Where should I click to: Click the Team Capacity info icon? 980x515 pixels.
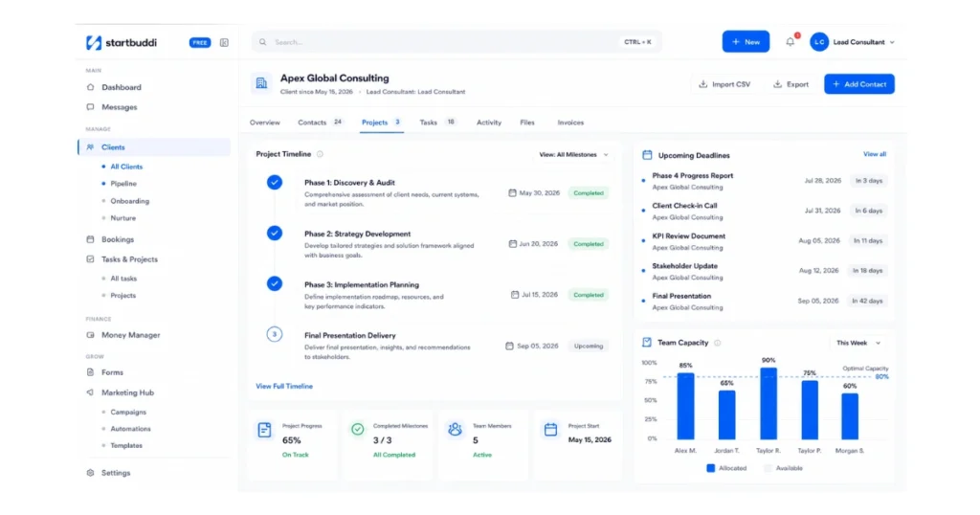[718, 343]
